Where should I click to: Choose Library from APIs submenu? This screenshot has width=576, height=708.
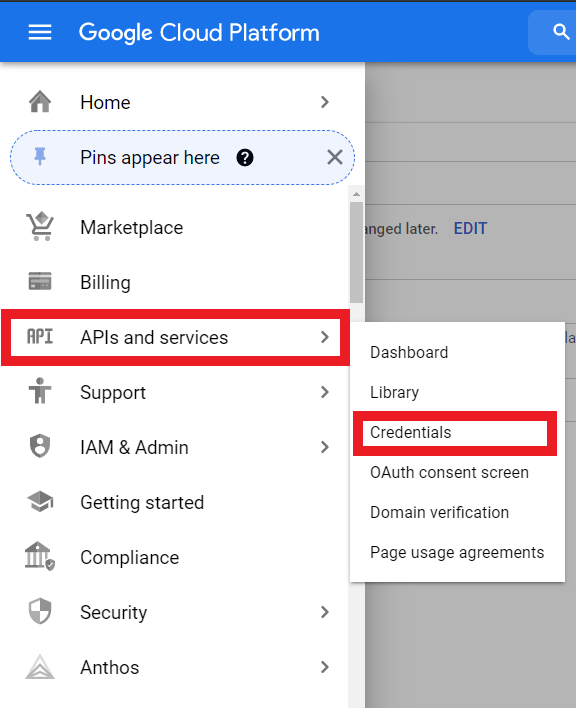(x=394, y=392)
